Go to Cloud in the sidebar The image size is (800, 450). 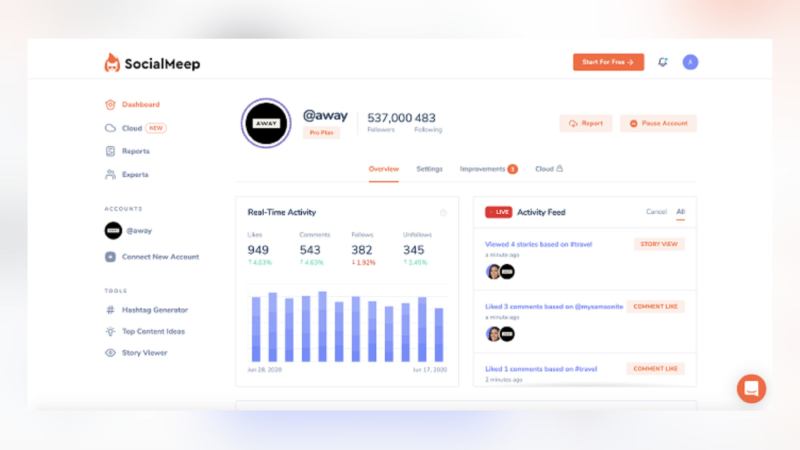(x=132, y=128)
